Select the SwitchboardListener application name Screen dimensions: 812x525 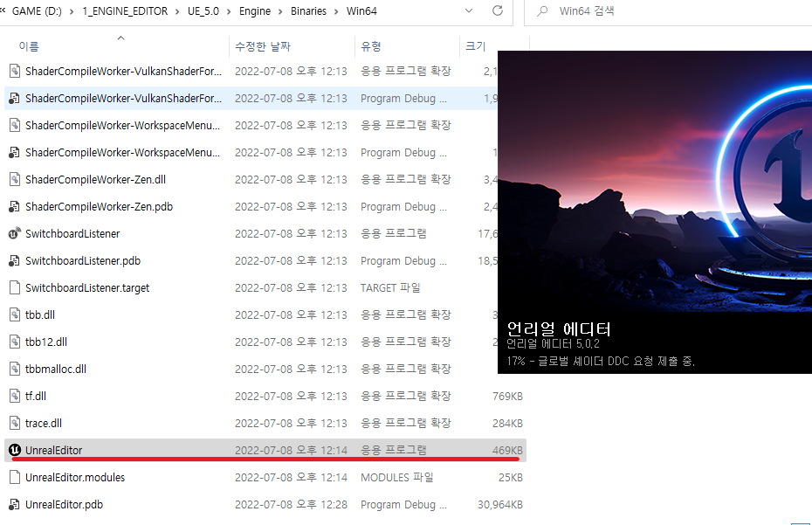72,234
